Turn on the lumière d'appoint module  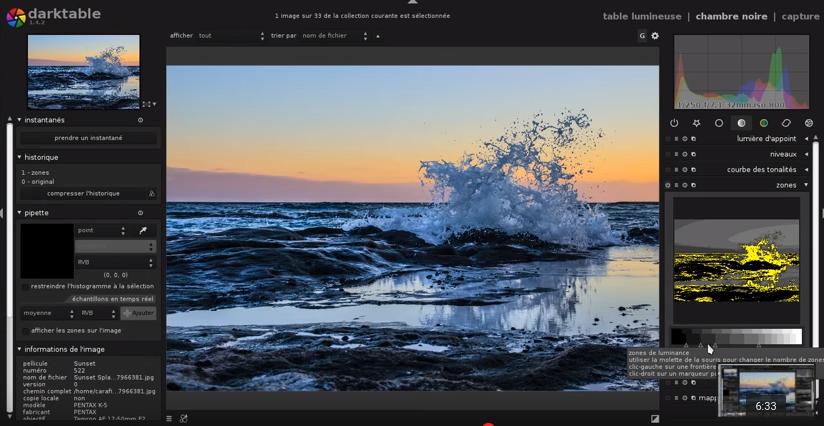pyautogui.click(x=668, y=139)
